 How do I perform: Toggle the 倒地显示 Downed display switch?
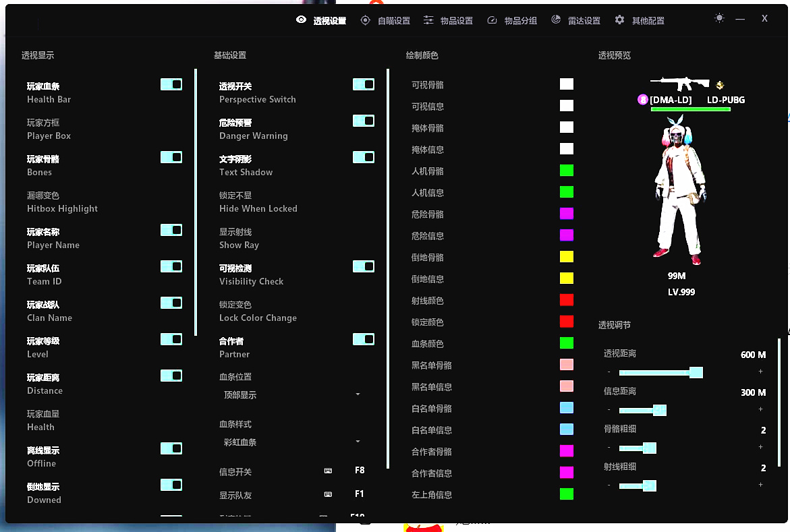(x=172, y=485)
